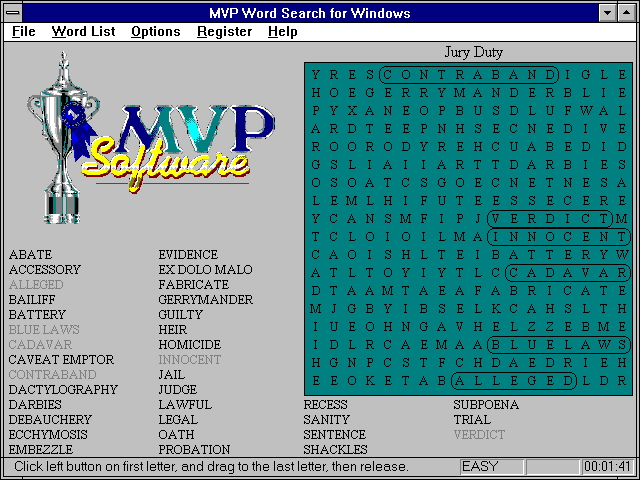
Task: Click SENTENCE in word list
Action: 335,435
